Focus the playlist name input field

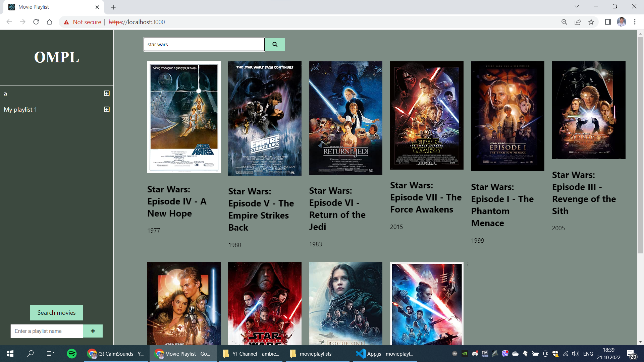[47, 331]
